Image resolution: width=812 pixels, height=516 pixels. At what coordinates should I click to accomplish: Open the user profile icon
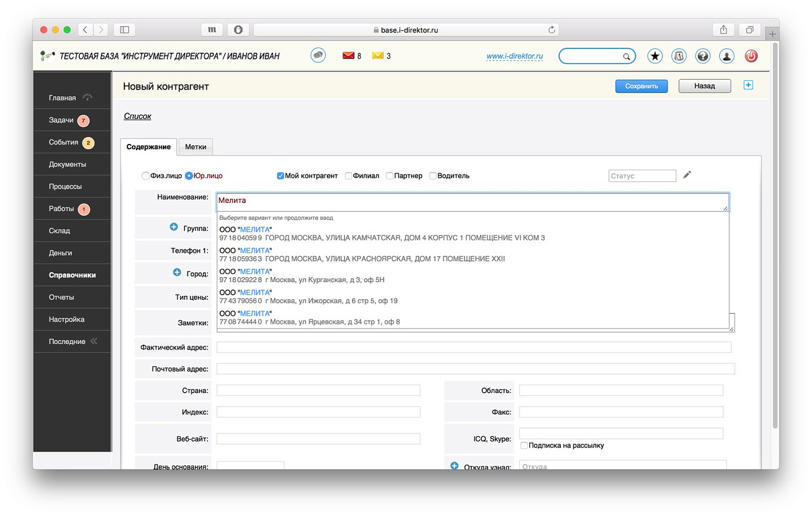click(727, 56)
